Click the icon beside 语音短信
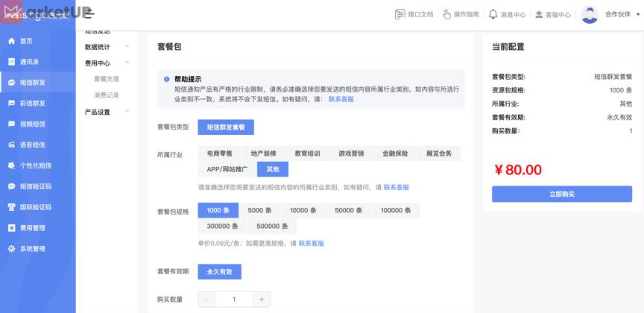This screenshot has width=644, height=313. click(x=11, y=145)
